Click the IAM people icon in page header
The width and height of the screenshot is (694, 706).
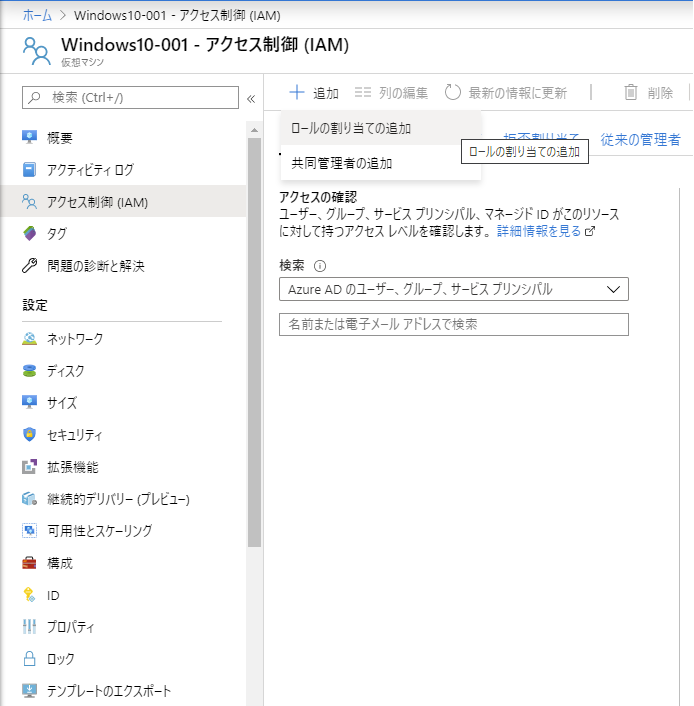click(x=36, y=51)
